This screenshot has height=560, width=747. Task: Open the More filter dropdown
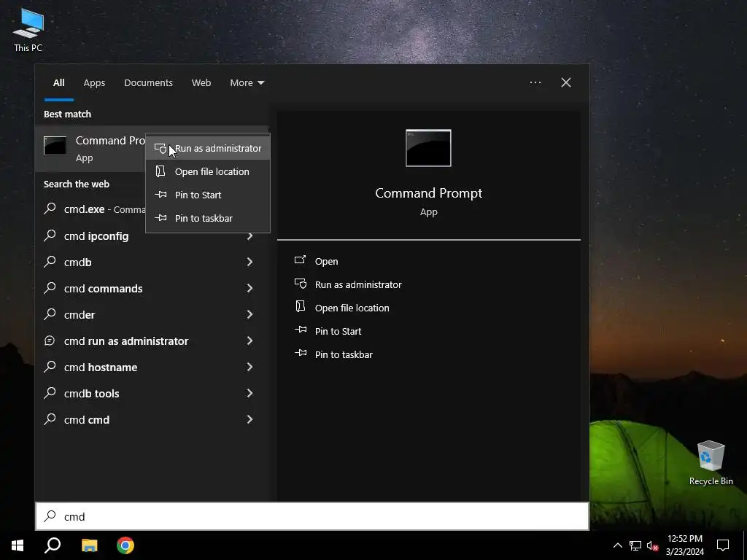[x=247, y=83]
